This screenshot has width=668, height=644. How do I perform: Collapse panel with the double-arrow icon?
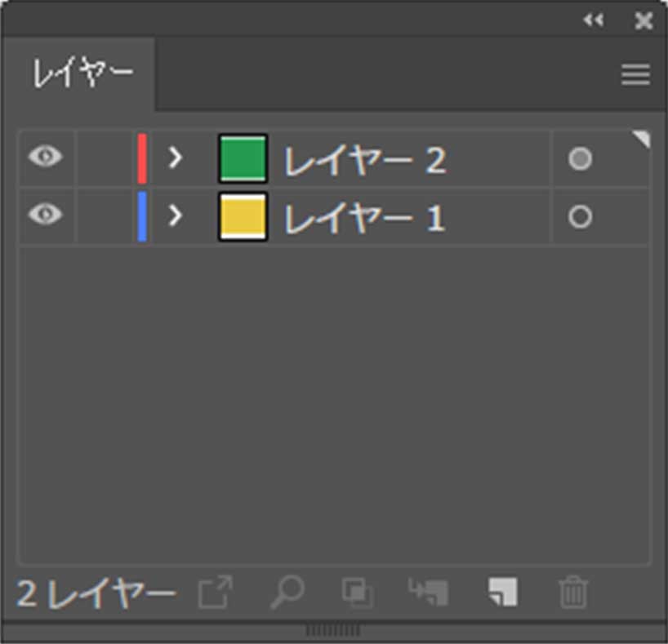pos(594,20)
